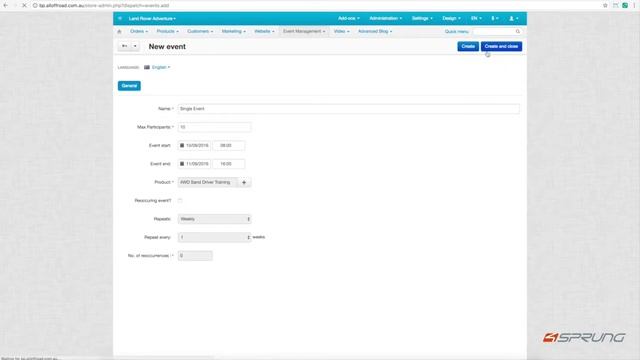Click the back arrow button beside New event

[124, 47]
